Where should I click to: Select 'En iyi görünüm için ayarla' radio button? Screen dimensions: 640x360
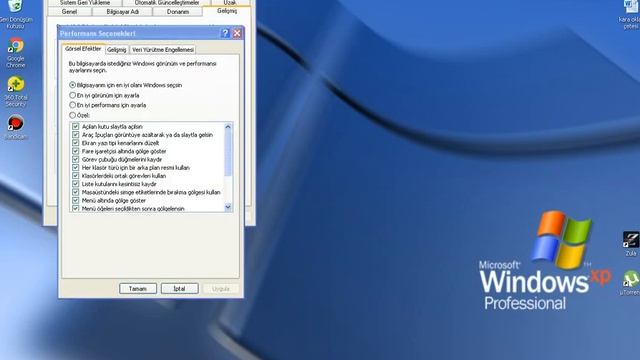click(72, 95)
